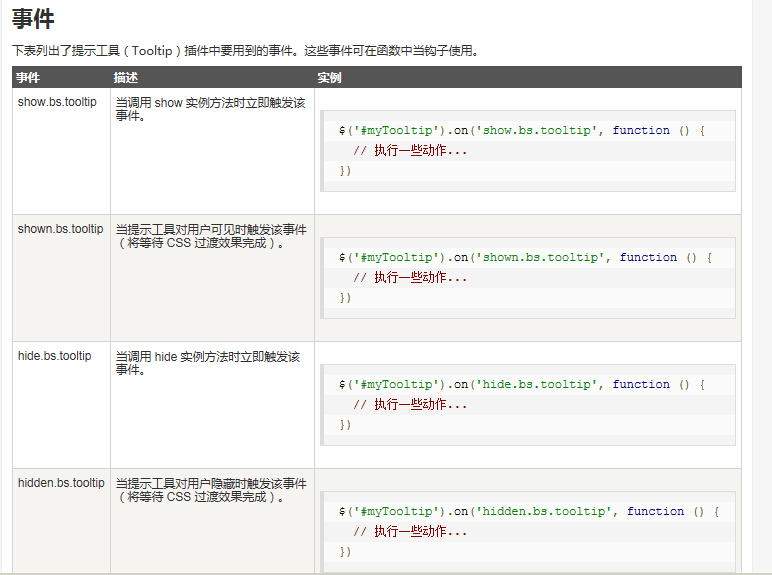Click code line containing 'hidden.bs.tooltip'
This screenshot has width=772, height=575.
pyautogui.click(x=529, y=511)
